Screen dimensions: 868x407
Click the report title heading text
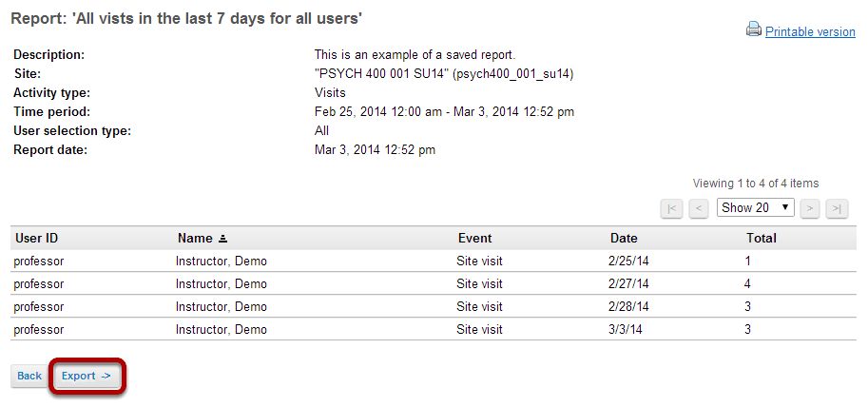(187, 18)
